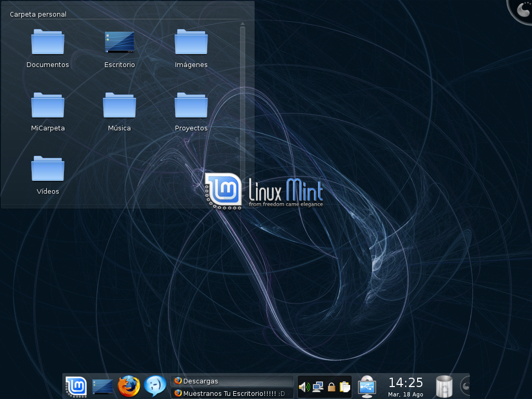Switch to the Descargas window

[x=232, y=381]
